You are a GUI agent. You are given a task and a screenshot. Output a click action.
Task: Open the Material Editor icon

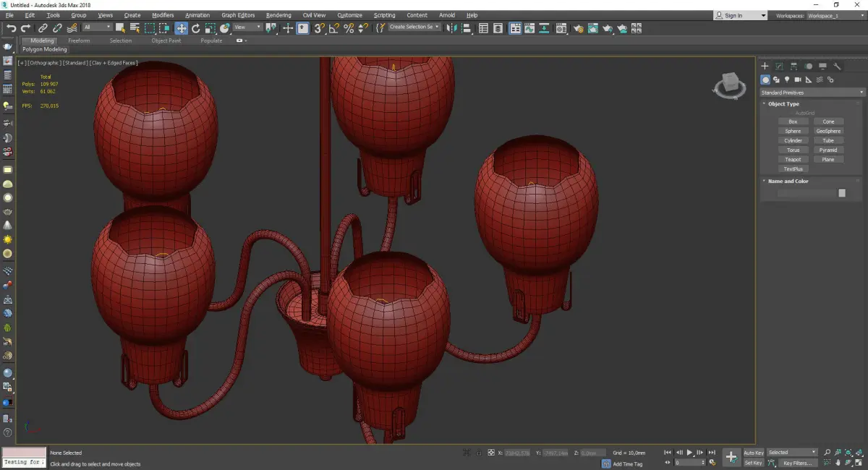pos(561,27)
